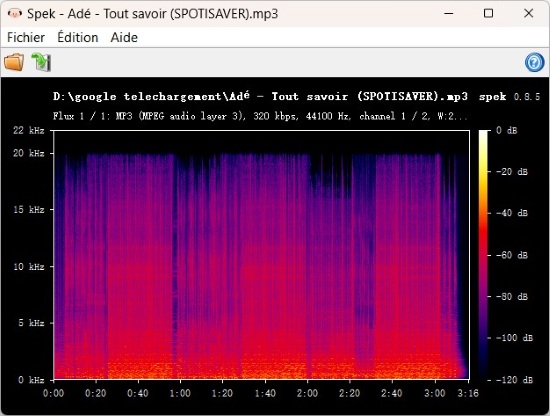Click the dB color gradient bar
Viewport: 550px width, 416px height.
point(484,255)
